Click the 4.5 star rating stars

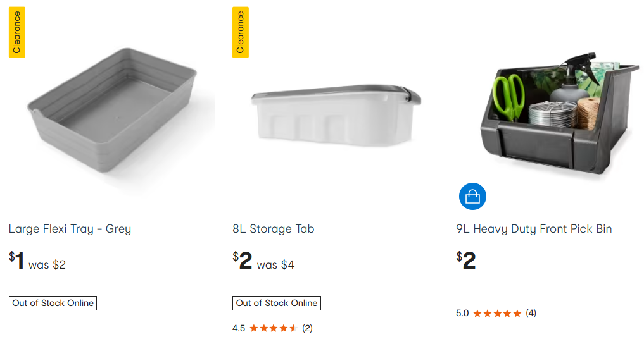click(273, 328)
